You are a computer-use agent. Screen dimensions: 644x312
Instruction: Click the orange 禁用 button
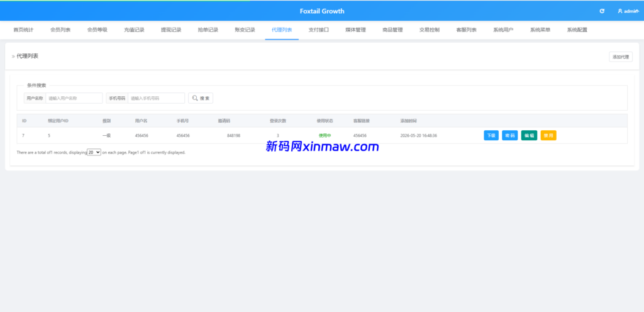[x=548, y=135]
